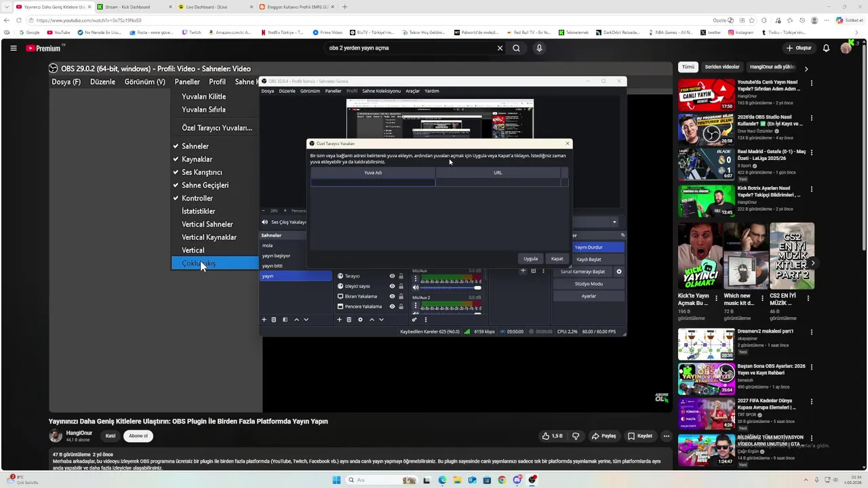The height and width of the screenshot is (488, 868).
Task: Start voice search with the microphone
Action: point(539,48)
